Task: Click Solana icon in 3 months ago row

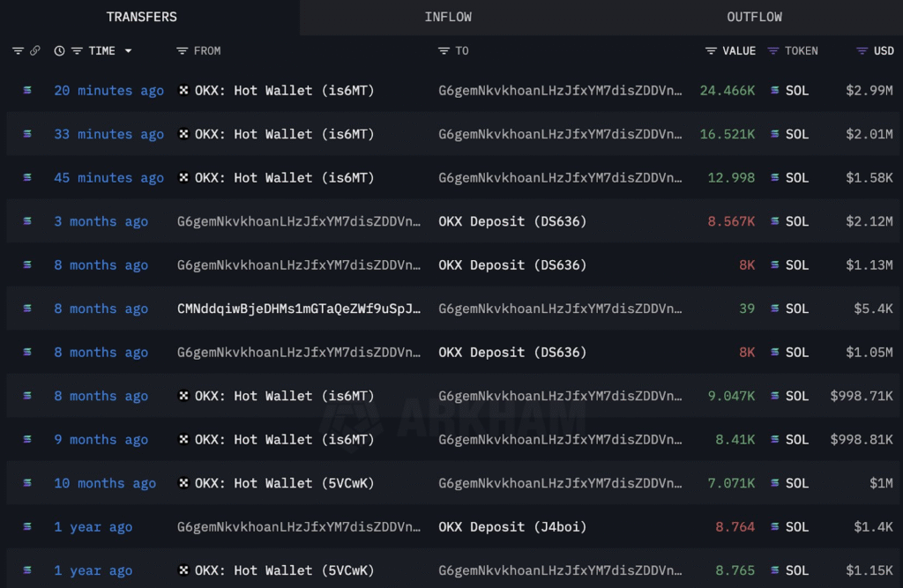Action: point(775,221)
